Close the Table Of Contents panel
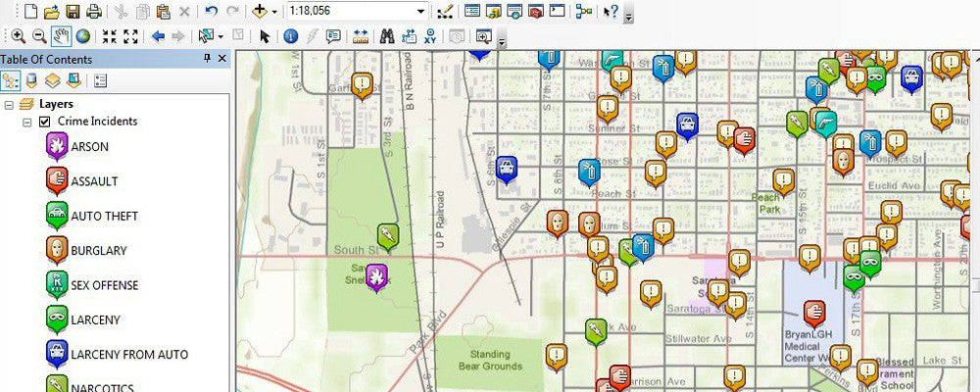This screenshot has width=980, height=392. (221, 59)
